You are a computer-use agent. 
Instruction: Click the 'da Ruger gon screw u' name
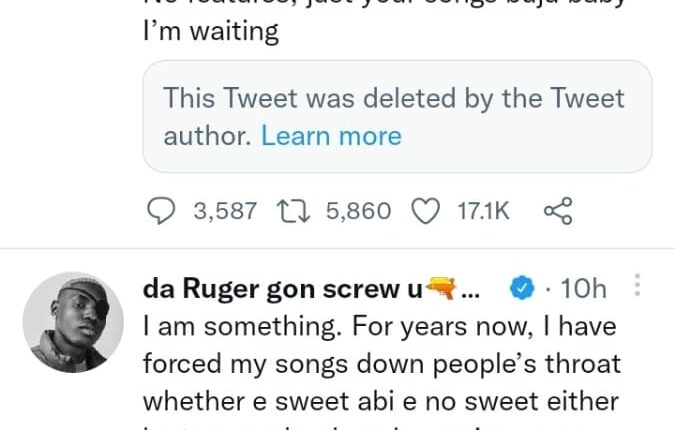(x=284, y=289)
